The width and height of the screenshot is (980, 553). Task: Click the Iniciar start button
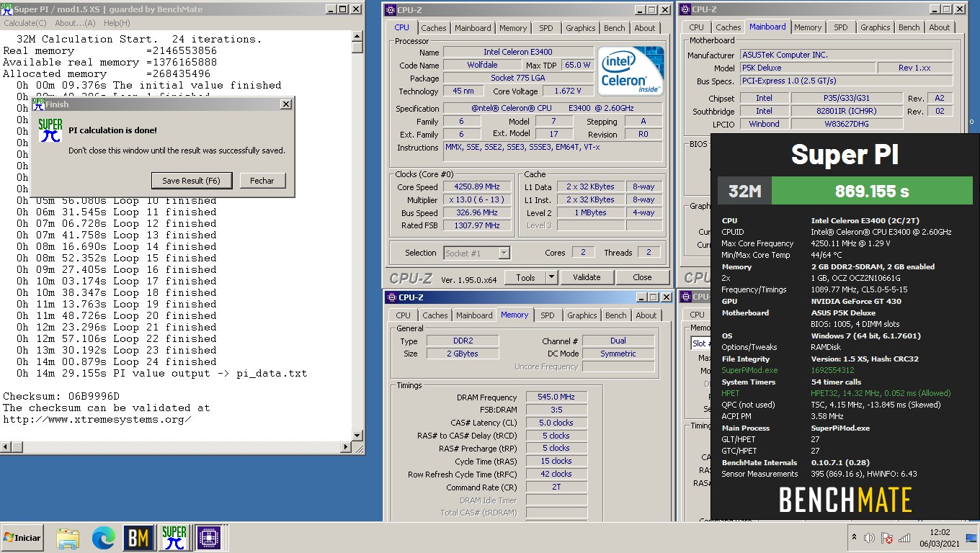pyautogui.click(x=22, y=538)
